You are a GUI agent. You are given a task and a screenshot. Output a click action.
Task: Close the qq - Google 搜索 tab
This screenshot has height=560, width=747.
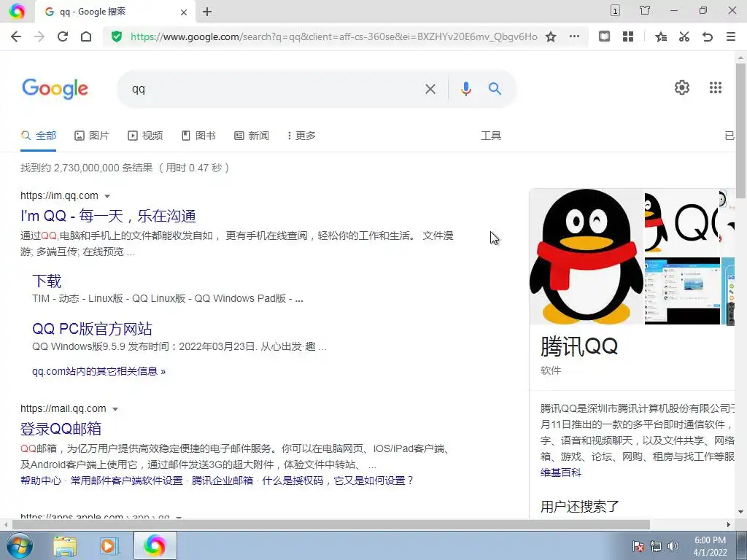click(184, 12)
